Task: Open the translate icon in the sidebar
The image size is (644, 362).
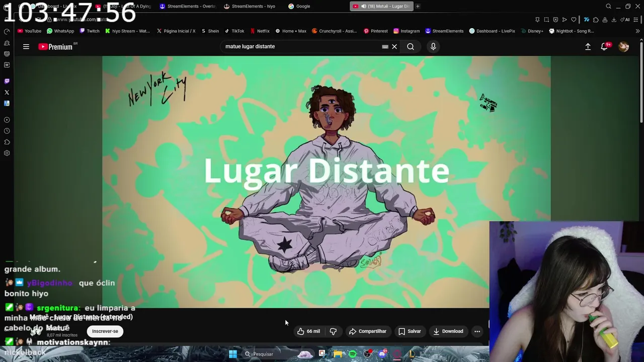Action: click(7, 104)
